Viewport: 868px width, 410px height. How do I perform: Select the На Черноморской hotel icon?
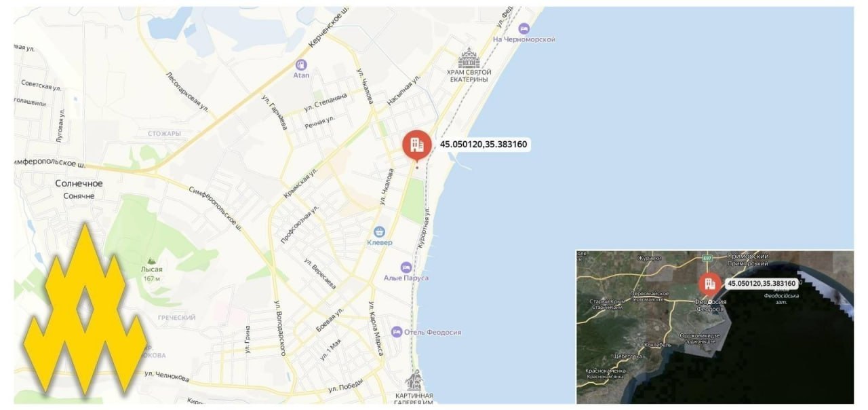(x=524, y=29)
